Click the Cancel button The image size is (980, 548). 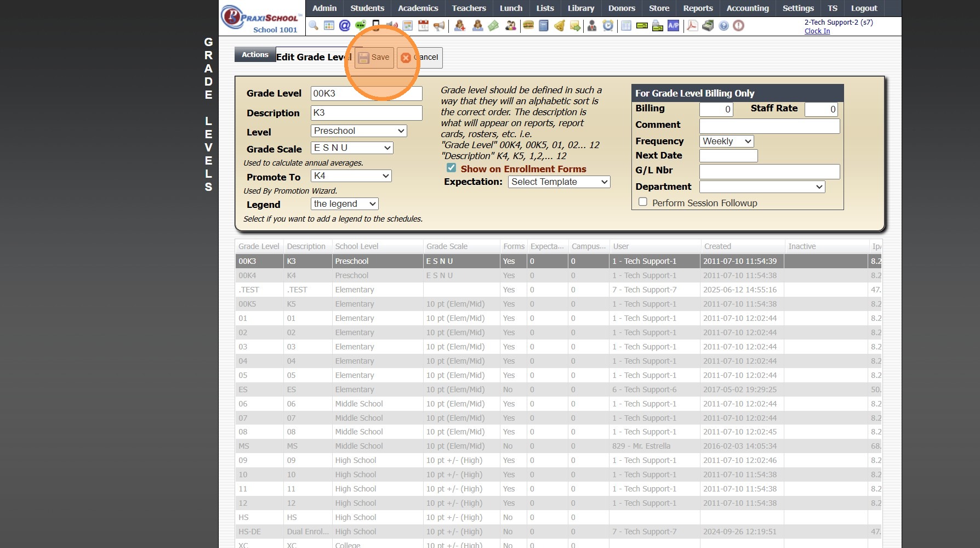pyautogui.click(x=419, y=58)
